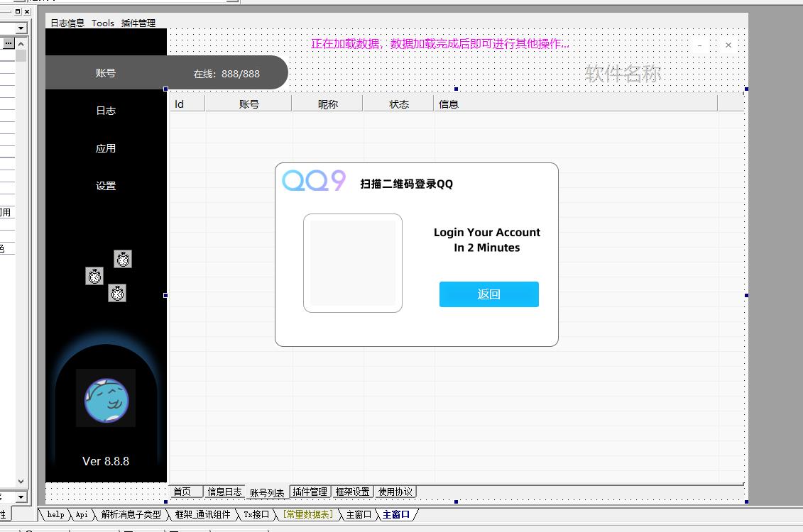Click the QR code placeholder box
Screen dimensions: 803x532
coord(353,263)
